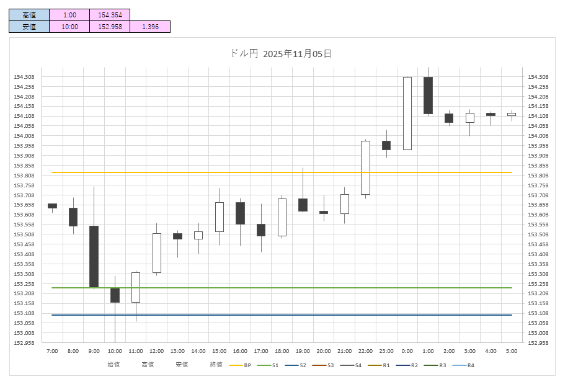Select the cell with value 152.958 in the table
The height and width of the screenshot is (392, 586).
[x=110, y=27]
